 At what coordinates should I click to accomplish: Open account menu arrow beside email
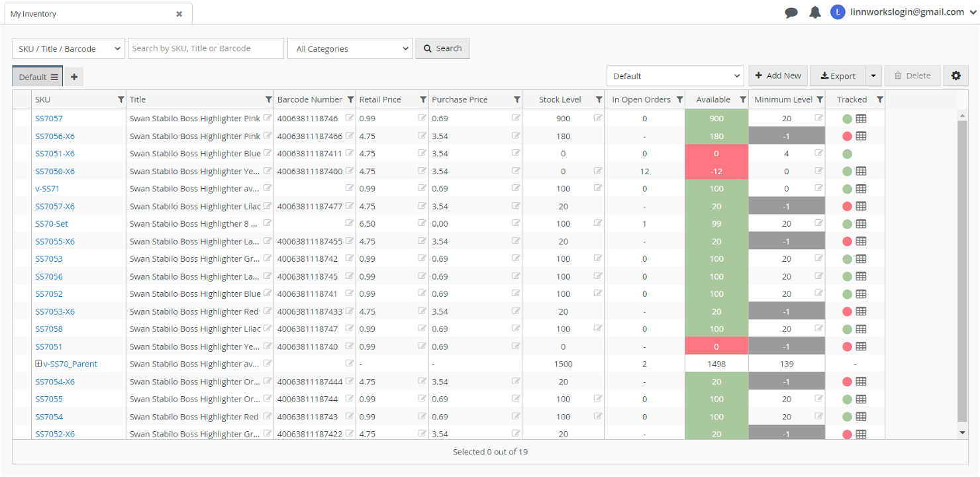[x=973, y=12]
